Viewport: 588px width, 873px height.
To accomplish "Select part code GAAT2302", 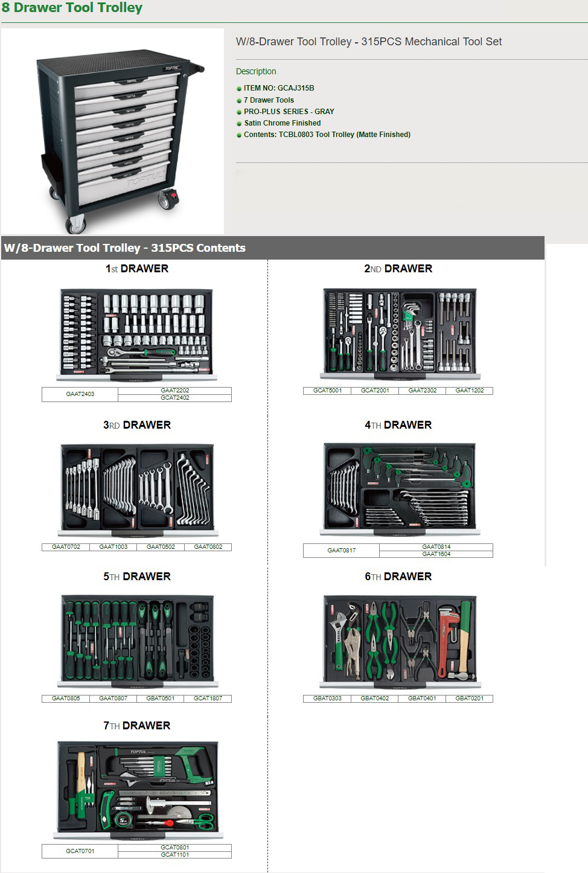I will [x=423, y=391].
